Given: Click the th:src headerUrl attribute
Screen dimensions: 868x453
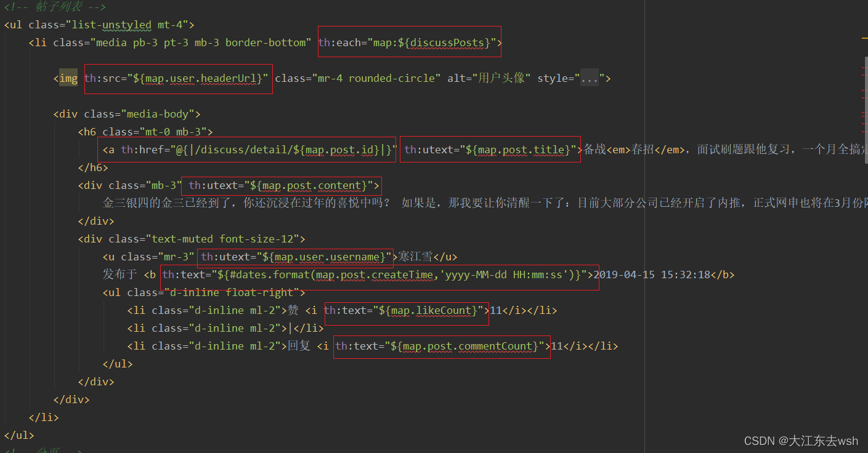Looking at the screenshot, I should click(176, 79).
